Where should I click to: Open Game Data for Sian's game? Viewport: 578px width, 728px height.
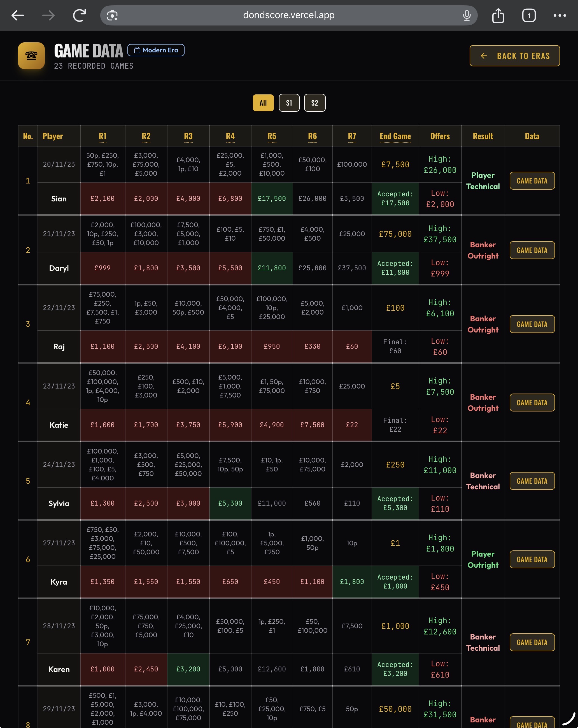click(x=532, y=181)
